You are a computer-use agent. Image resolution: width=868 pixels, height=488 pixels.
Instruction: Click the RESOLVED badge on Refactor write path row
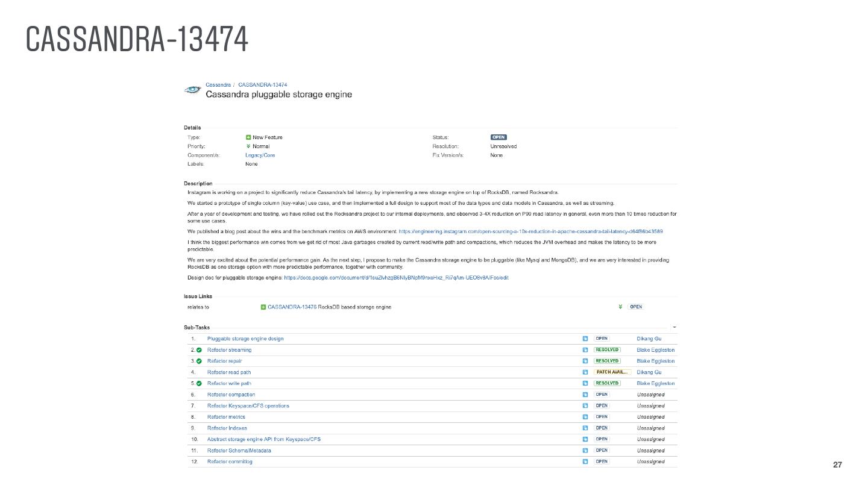tap(607, 383)
